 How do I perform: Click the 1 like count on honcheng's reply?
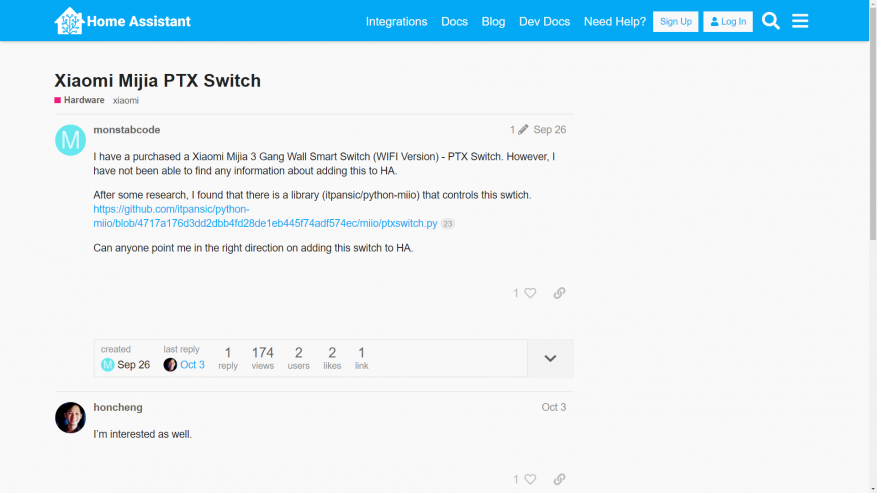[516, 480]
